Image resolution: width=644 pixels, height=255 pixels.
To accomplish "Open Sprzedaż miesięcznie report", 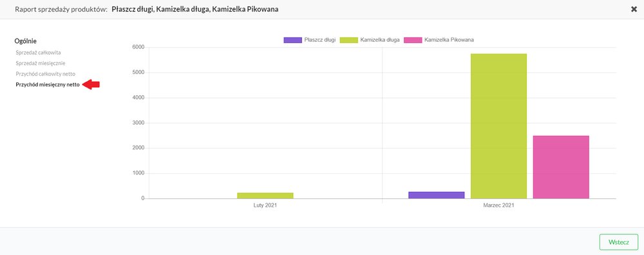I will pyautogui.click(x=40, y=63).
